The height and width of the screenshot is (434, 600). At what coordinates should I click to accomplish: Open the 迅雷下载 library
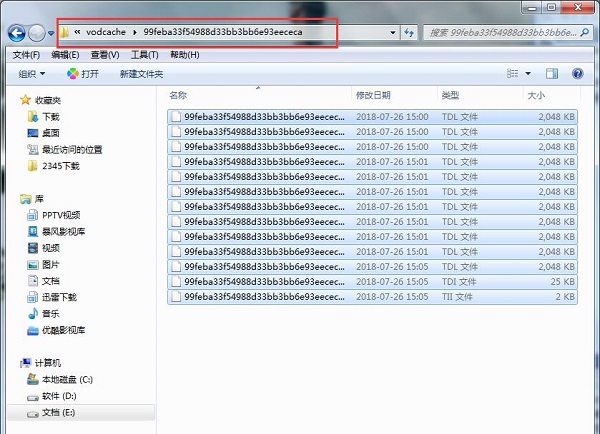pos(59,297)
